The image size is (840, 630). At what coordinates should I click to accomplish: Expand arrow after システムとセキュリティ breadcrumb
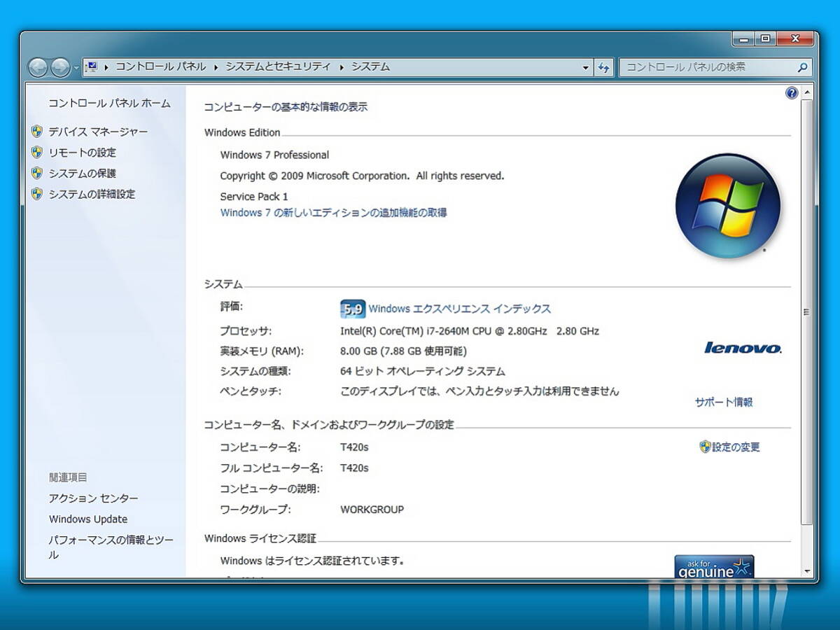[342, 67]
